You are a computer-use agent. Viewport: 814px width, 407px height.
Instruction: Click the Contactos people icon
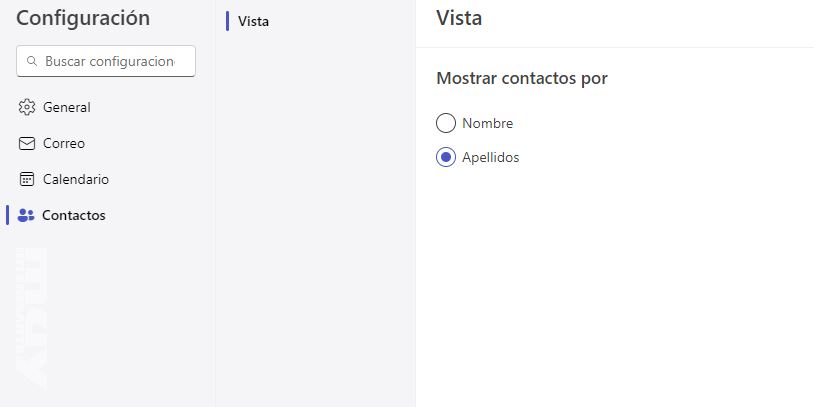(x=27, y=215)
